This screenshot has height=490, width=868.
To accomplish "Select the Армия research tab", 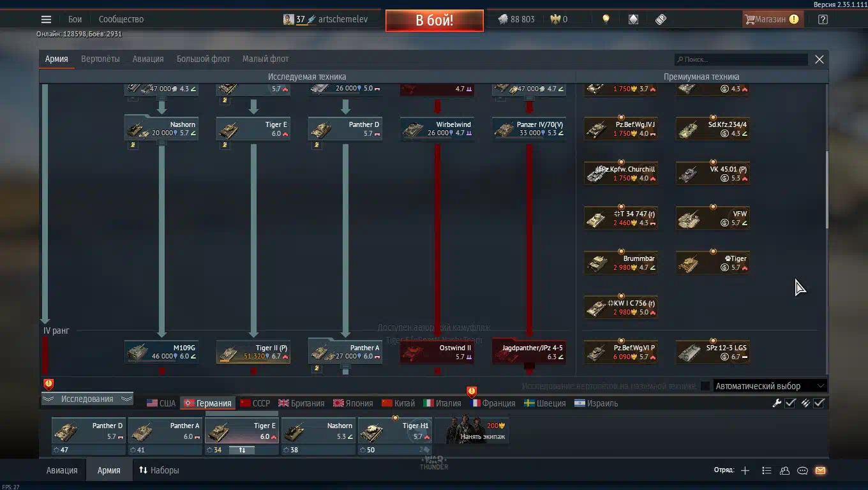I will pos(56,59).
